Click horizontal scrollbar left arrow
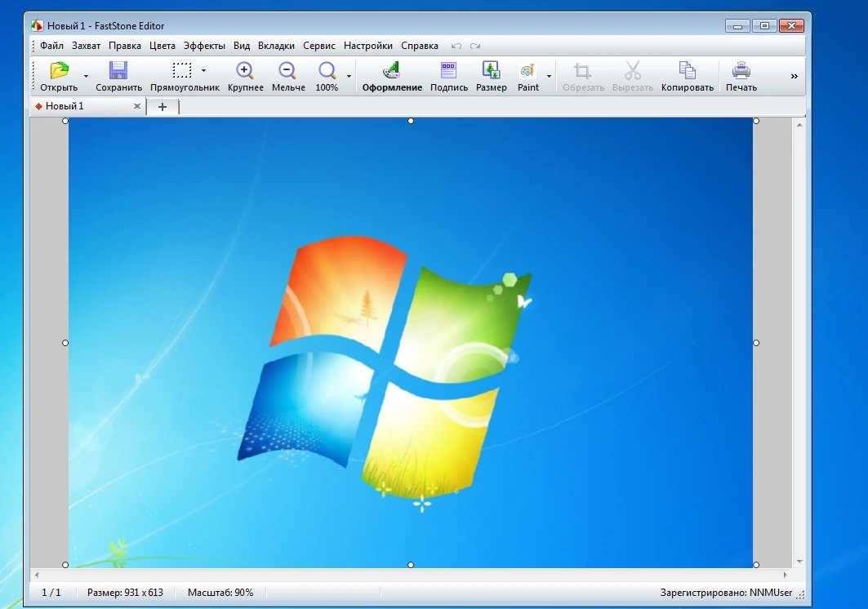 tap(37, 575)
